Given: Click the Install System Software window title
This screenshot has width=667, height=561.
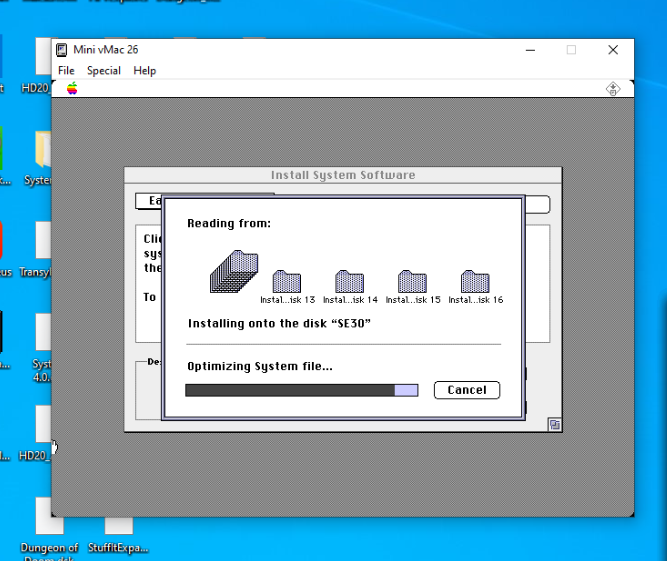Looking at the screenshot, I should pos(343,175).
